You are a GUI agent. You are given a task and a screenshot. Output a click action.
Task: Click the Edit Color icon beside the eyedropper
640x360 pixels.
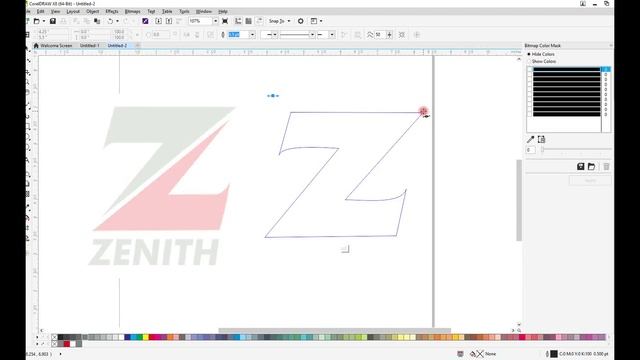click(x=541, y=140)
